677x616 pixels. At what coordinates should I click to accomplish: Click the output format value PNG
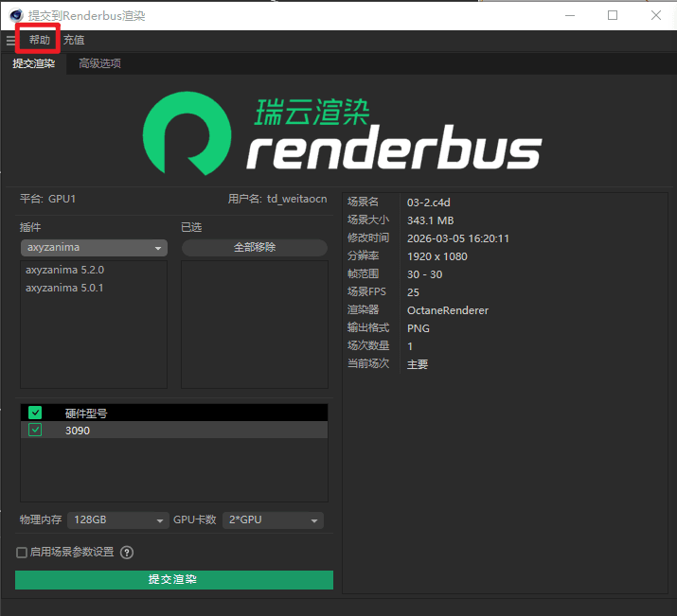point(418,328)
